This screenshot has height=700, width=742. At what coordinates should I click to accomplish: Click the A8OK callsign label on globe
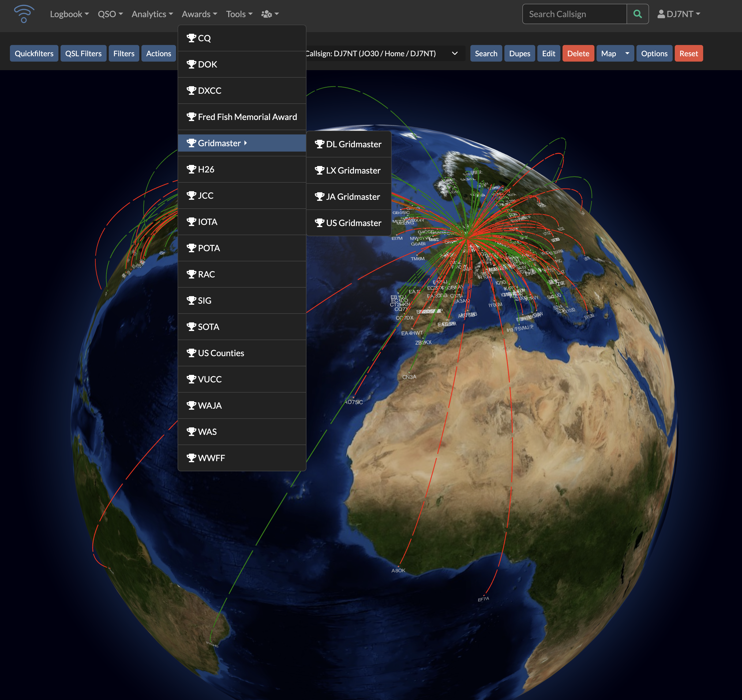398,570
